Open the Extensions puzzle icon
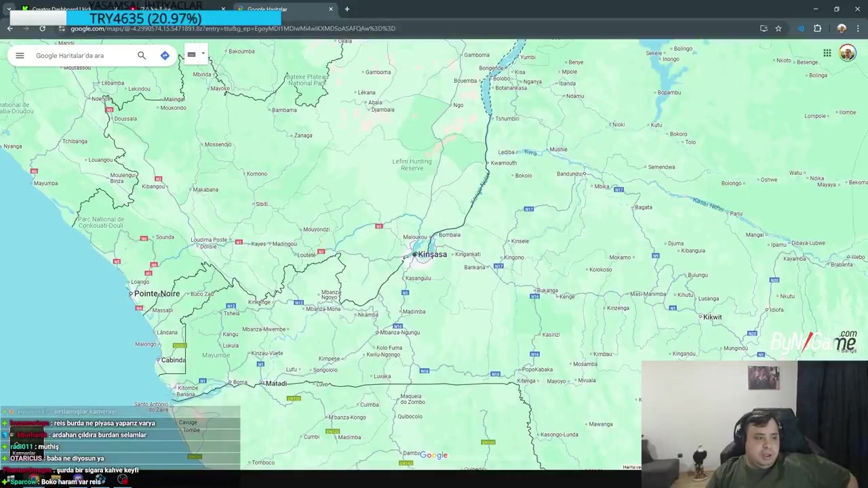The height and width of the screenshot is (488, 868). tap(818, 28)
